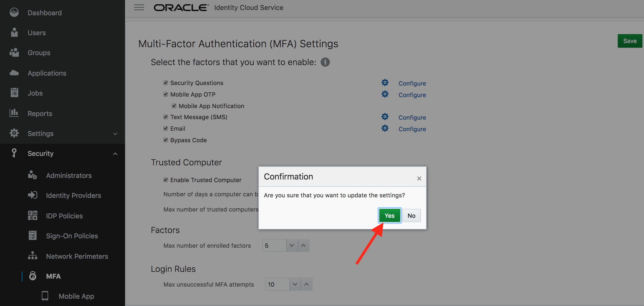Click the Reports bar chart icon

pyautogui.click(x=14, y=113)
